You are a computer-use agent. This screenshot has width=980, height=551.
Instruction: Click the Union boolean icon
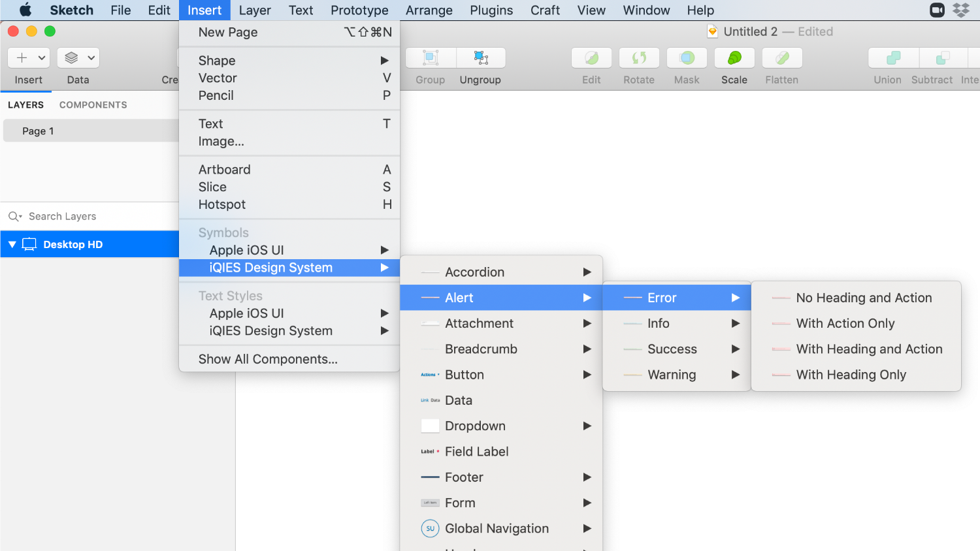coord(893,58)
